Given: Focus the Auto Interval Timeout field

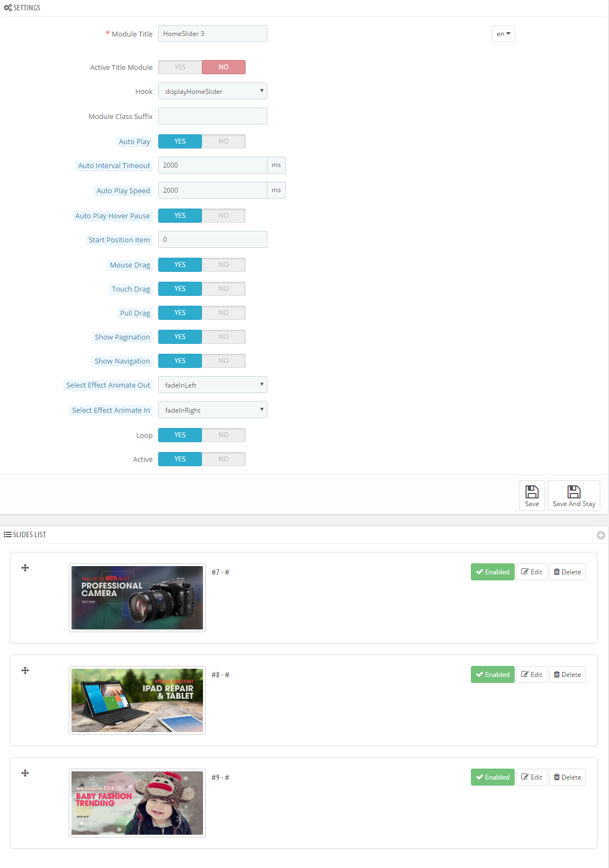Looking at the screenshot, I should tap(212, 165).
